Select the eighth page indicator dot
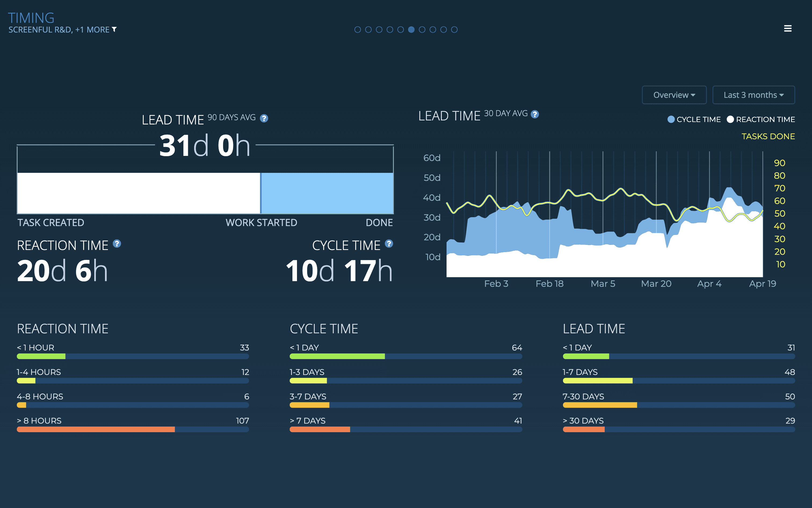 (x=433, y=30)
